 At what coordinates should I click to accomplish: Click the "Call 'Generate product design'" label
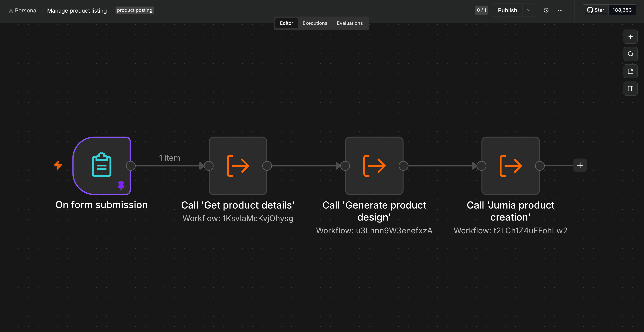pyautogui.click(x=374, y=211)
